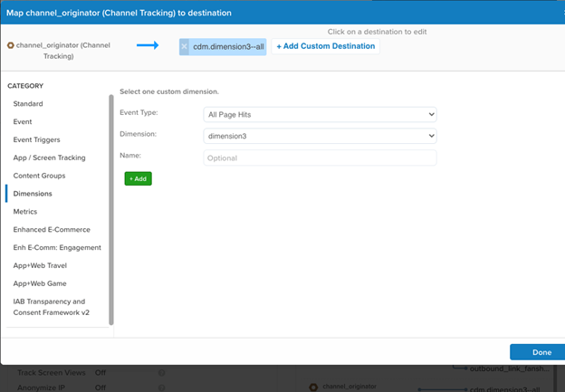Click the channel_originator orange source icon
The height and width of the screenshot is (392, 565).
(10, 44)
